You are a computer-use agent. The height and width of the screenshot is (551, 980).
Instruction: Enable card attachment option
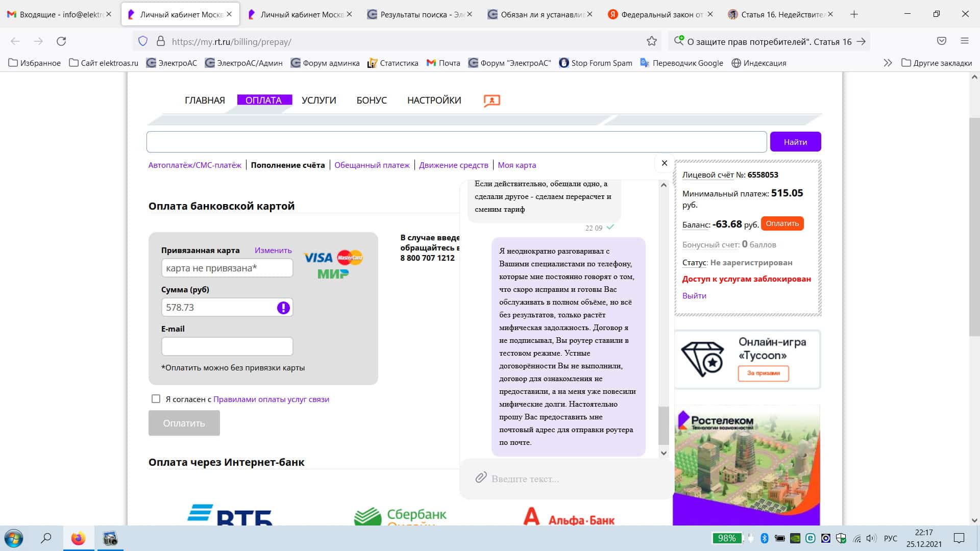click(273, 251)
